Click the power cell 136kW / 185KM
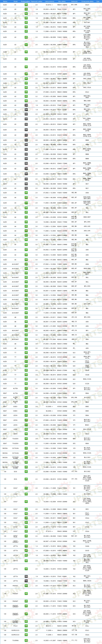Image resolution: width=102 pixels, height=644 pixels. pos(62,425)
